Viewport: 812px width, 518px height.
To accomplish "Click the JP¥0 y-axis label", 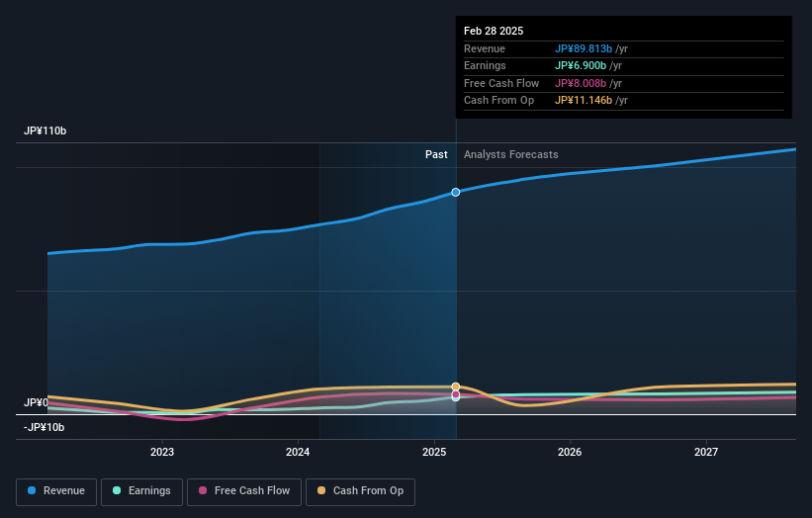I will [36, 402].
